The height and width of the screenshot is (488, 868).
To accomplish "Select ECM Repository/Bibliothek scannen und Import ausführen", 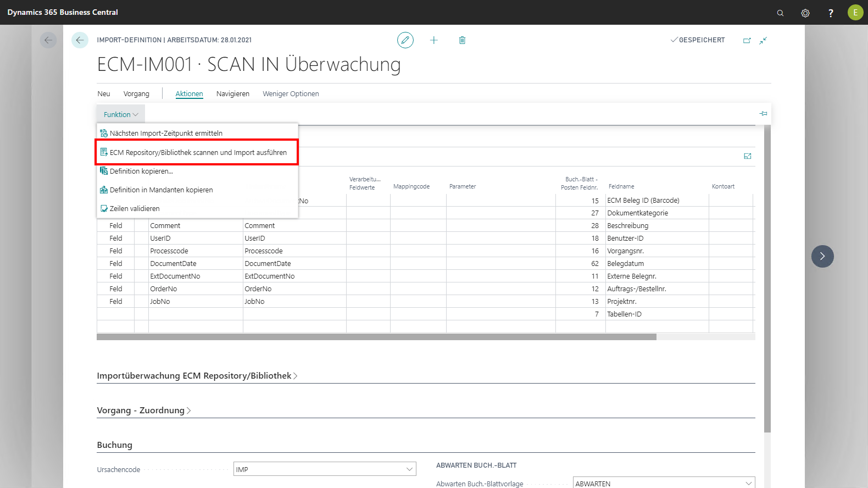I will click(x=198, y=152).
